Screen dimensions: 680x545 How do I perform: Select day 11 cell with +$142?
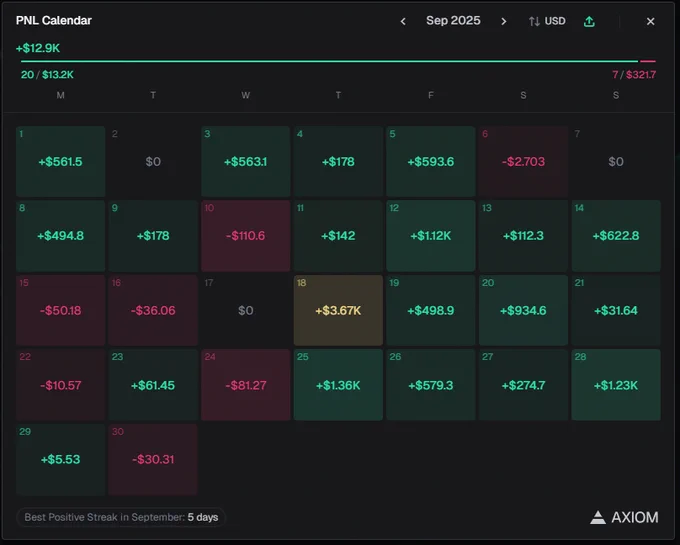338,236
